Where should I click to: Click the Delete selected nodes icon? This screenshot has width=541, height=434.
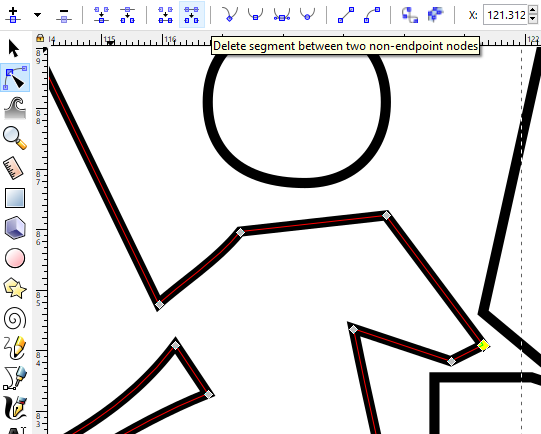click(64, 16)
